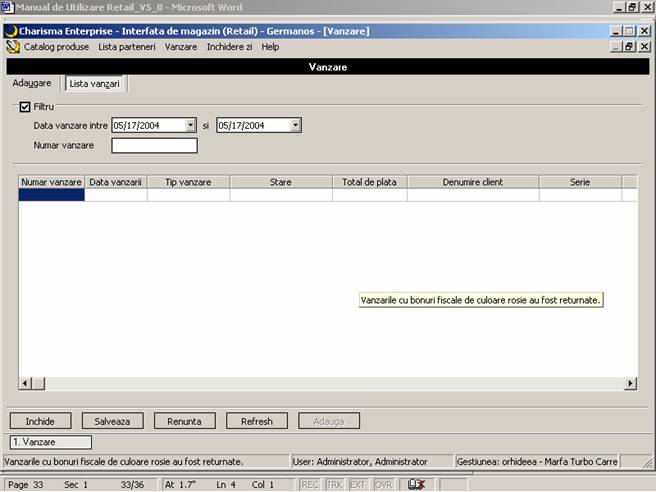Click the OVR indicator in Word status bar
This screenshot has height=492, width=656.
click(383, 484)
